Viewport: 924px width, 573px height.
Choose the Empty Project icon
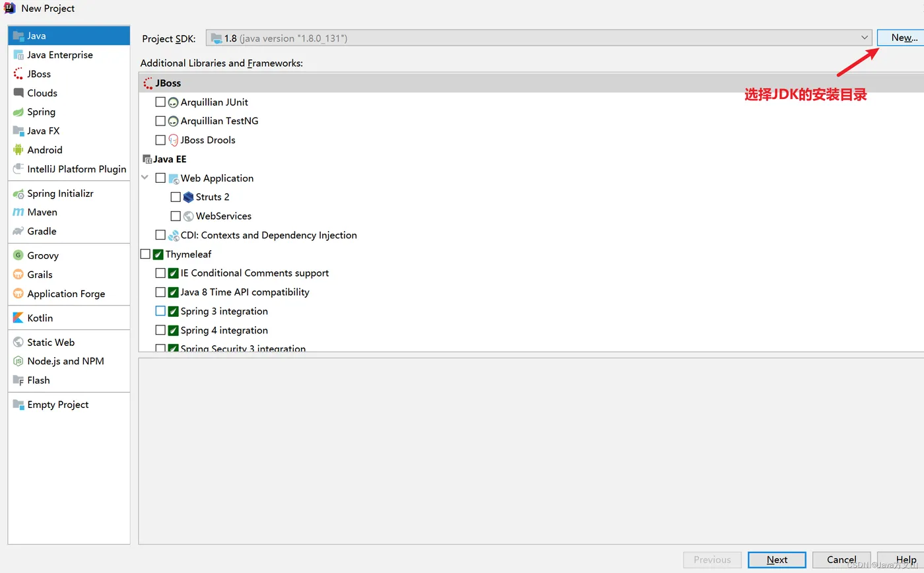click(18, 405)
